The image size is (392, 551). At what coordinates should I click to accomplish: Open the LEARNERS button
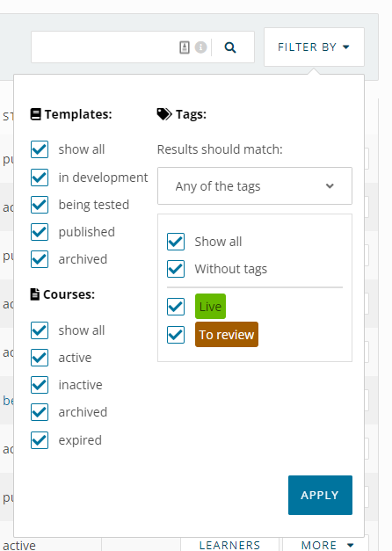(x=229, y=545)
